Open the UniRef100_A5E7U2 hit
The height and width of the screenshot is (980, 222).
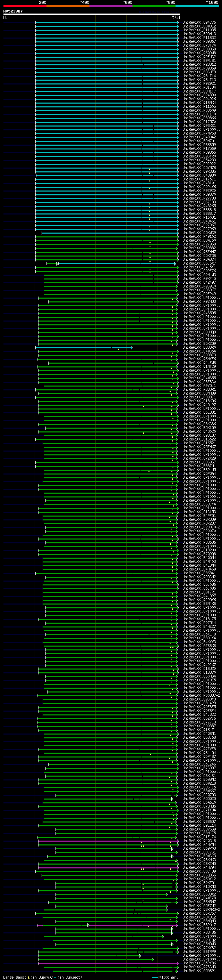pos(199,906)
